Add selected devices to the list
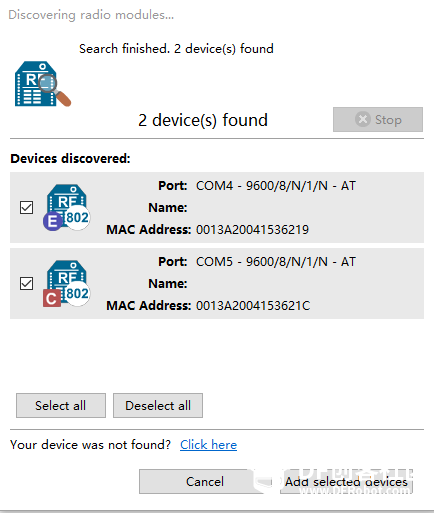Screen dimensions: 434x513 tap(346, 481)
